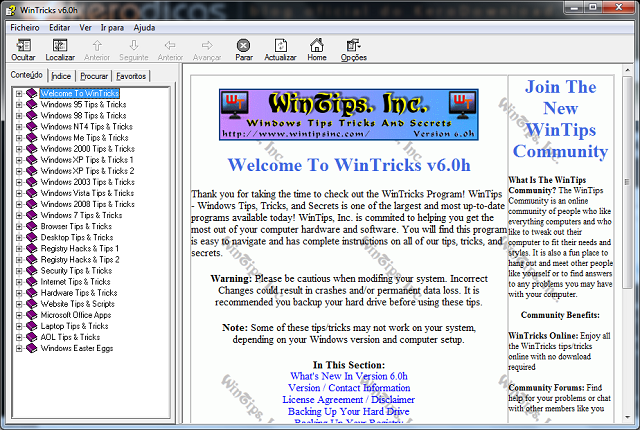Switch to the Procurar tab
Viewport: 640px width, 430px height.
[x=94, y=76]
